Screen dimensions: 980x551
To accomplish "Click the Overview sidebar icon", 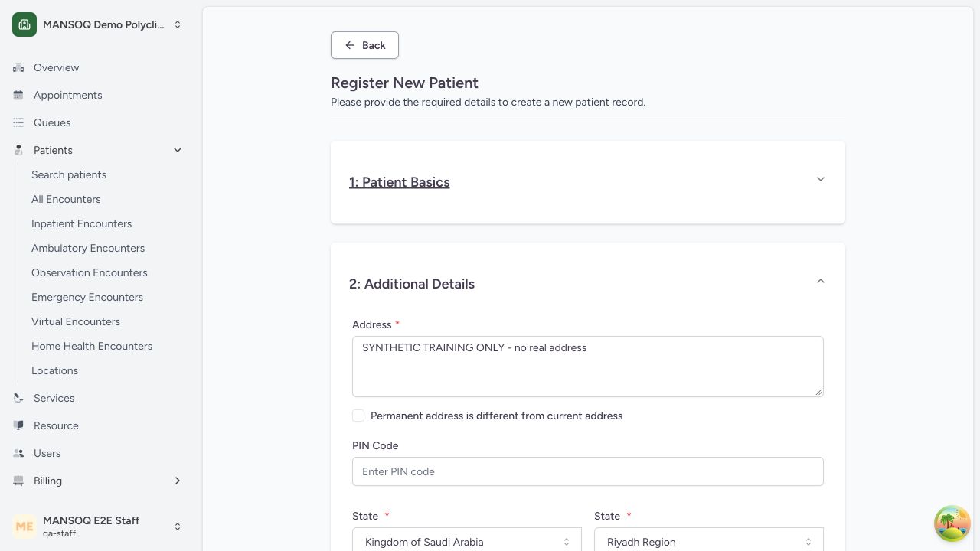I will (18, 67).
